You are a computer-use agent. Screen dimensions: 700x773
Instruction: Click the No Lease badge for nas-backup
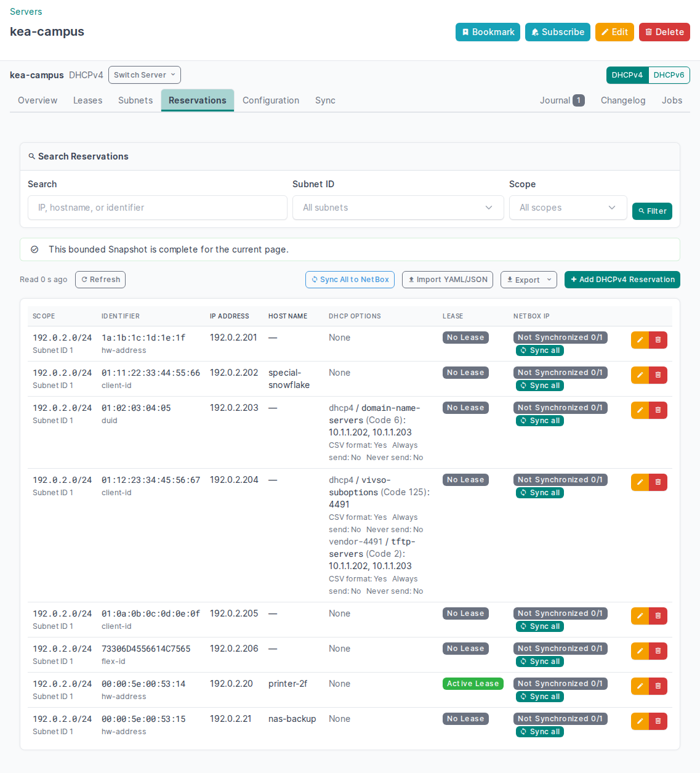tap(465, 719)
